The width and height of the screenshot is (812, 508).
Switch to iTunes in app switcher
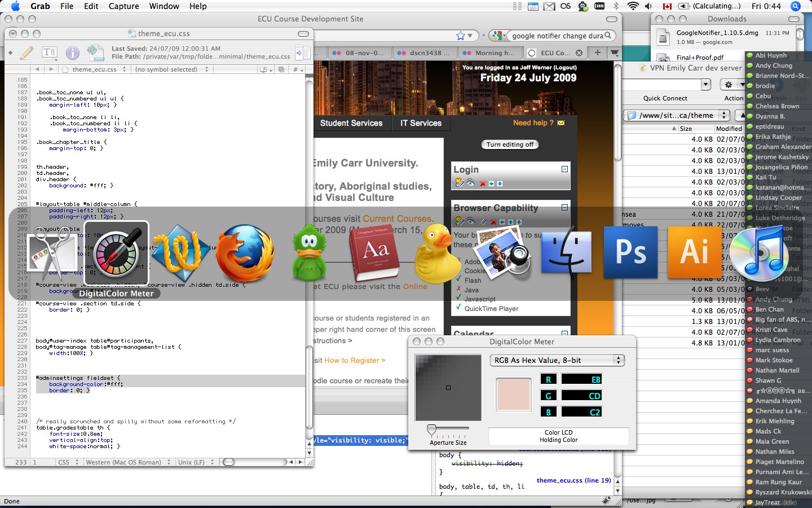point(759,253)
